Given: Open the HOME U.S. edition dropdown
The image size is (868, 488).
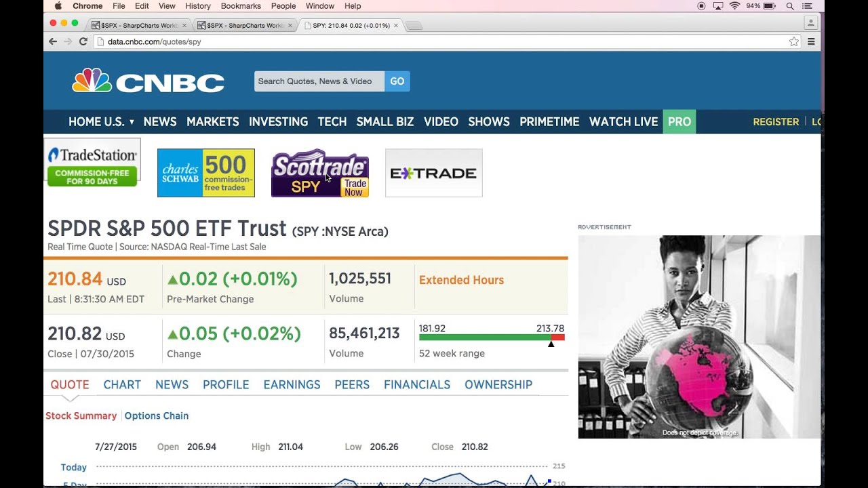Looking at the screenshot, I should coord(101,122).
